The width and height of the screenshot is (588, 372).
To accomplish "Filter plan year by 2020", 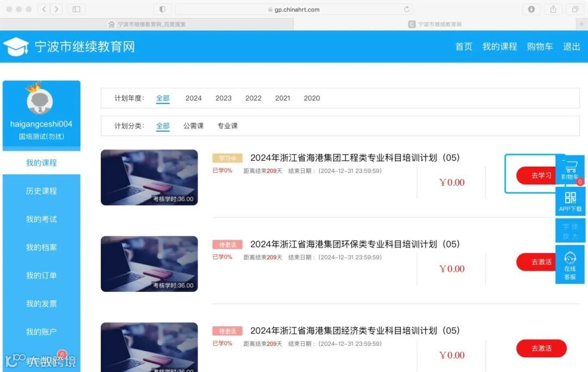I will point(311,98).
